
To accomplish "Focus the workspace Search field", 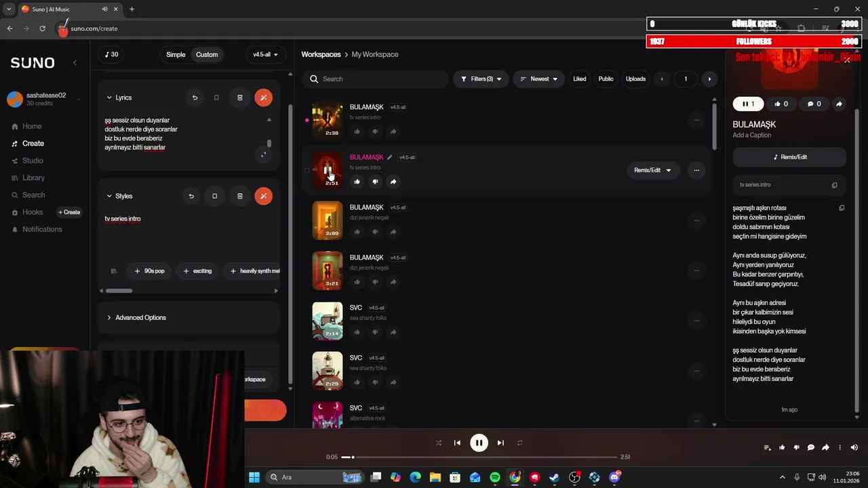I will (x=377, y=79).
